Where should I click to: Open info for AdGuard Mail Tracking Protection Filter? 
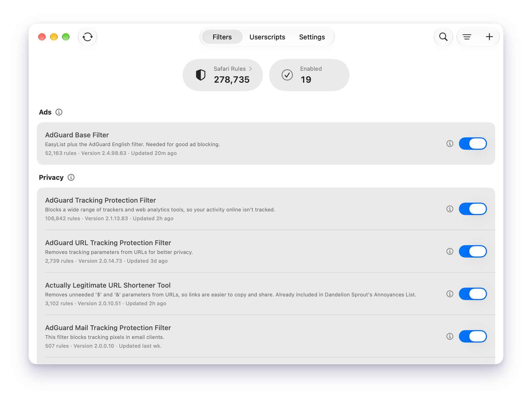(450, 336)
